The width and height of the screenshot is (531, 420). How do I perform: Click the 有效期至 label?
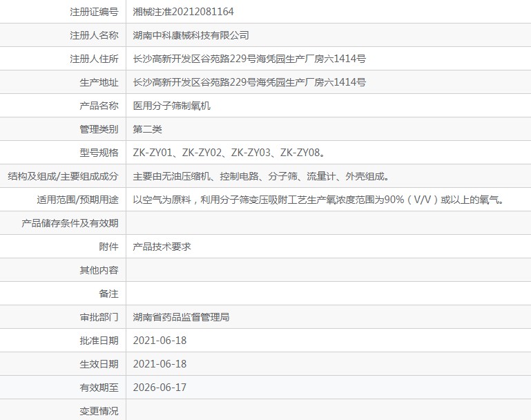tap(99, 387)
